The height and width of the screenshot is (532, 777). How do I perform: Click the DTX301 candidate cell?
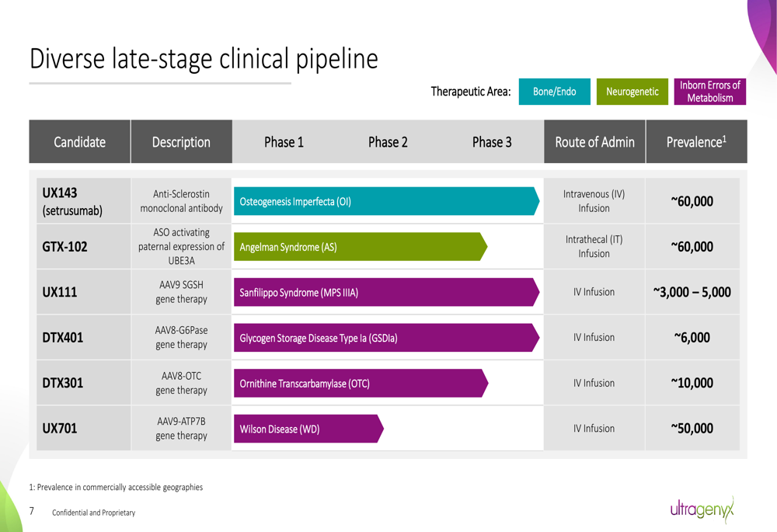84,383
